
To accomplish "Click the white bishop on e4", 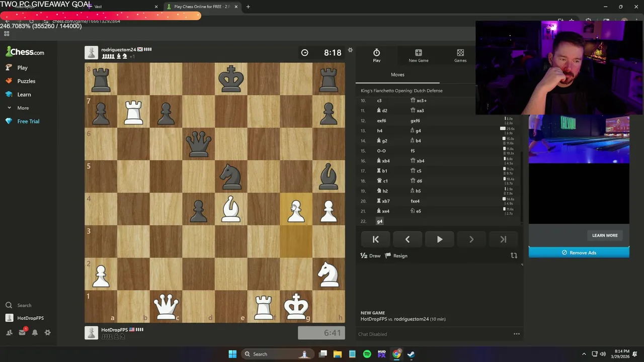I will [x=231, y=209].
